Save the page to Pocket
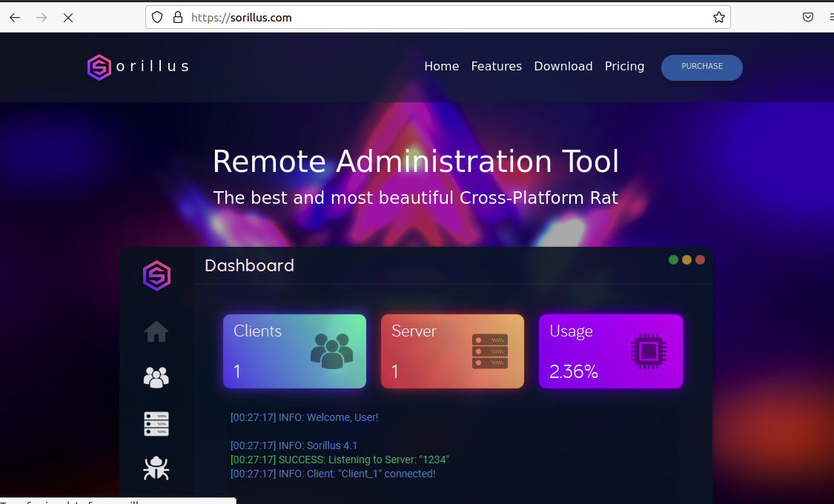 point(807,18)
